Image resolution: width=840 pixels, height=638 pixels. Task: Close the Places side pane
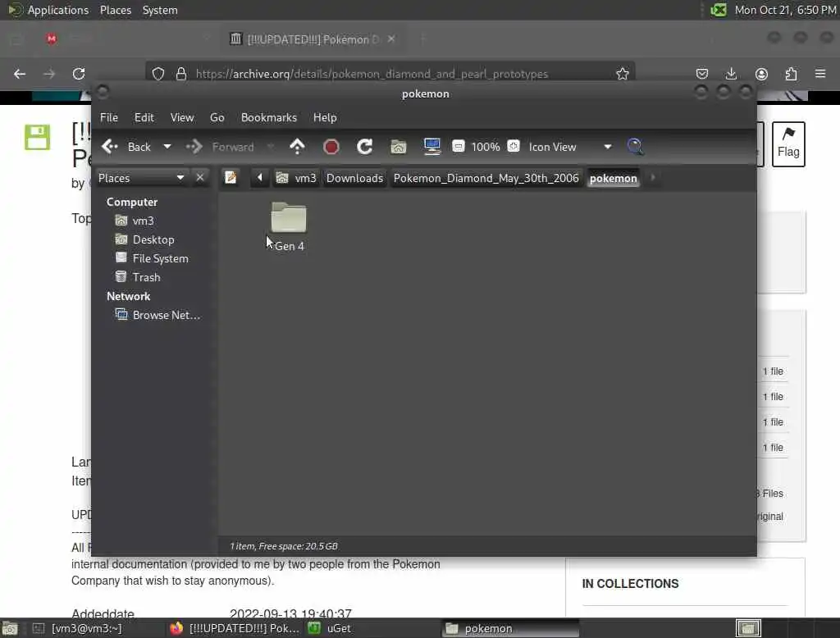tap(200, 177)
